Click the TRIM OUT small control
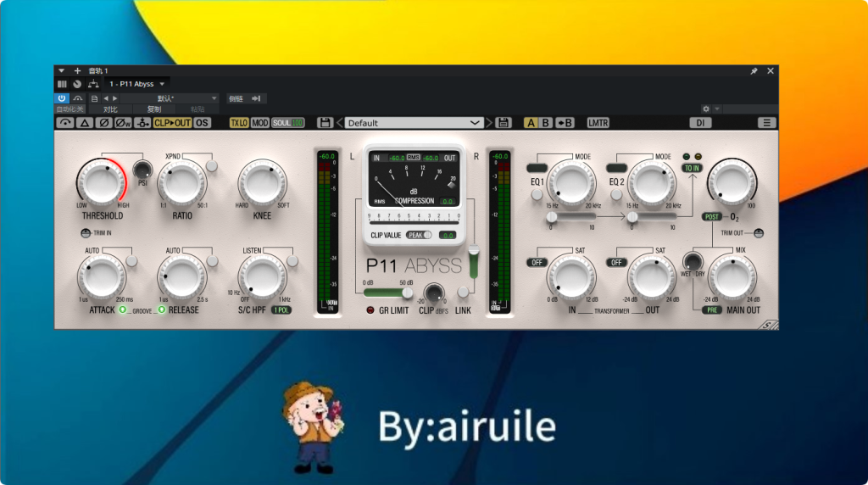This screenshot has height=485, width=868. click(x=759, y=233)
